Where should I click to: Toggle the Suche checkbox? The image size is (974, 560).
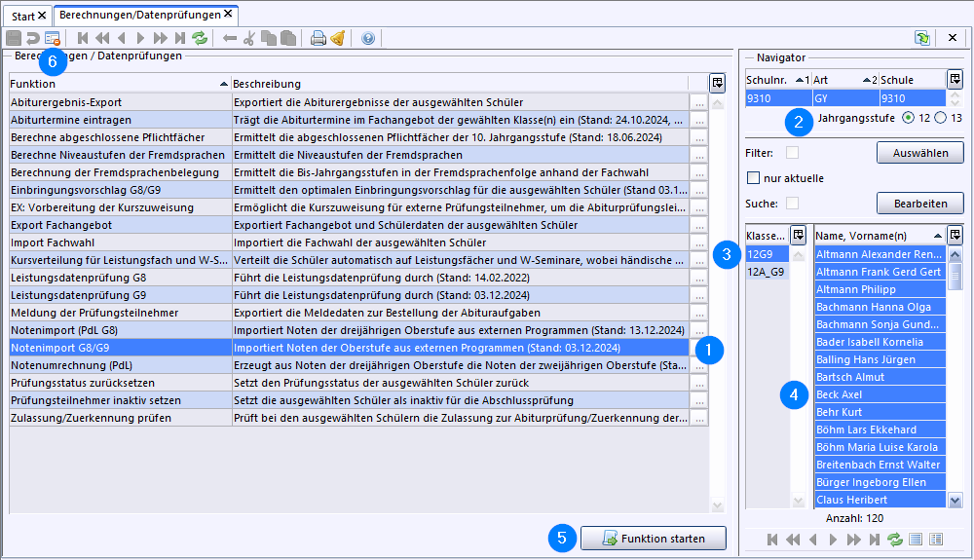[x=792, y=203]
